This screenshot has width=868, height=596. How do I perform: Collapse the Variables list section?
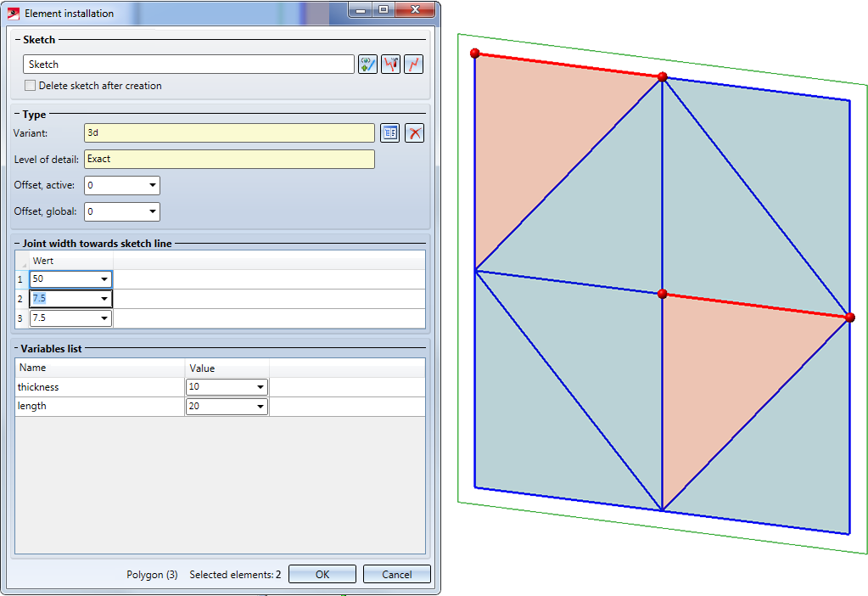click(17, 349)
